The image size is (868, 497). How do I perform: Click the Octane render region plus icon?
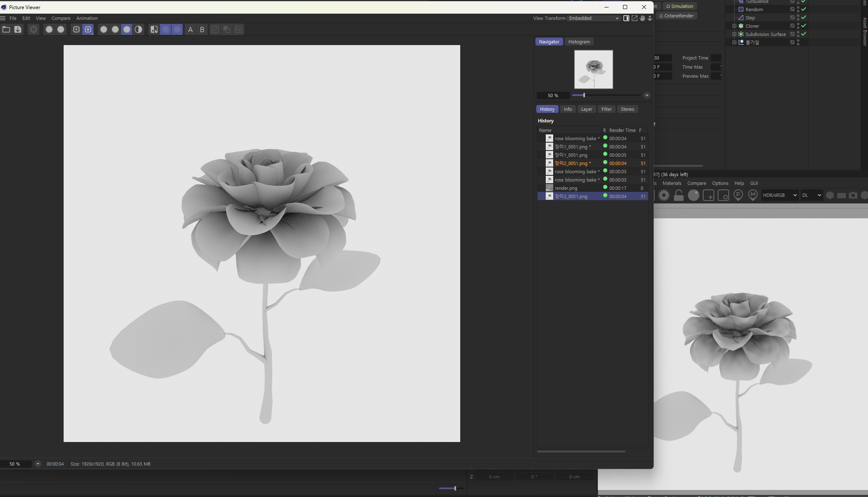pyautogui.click(x=709, y=195)
